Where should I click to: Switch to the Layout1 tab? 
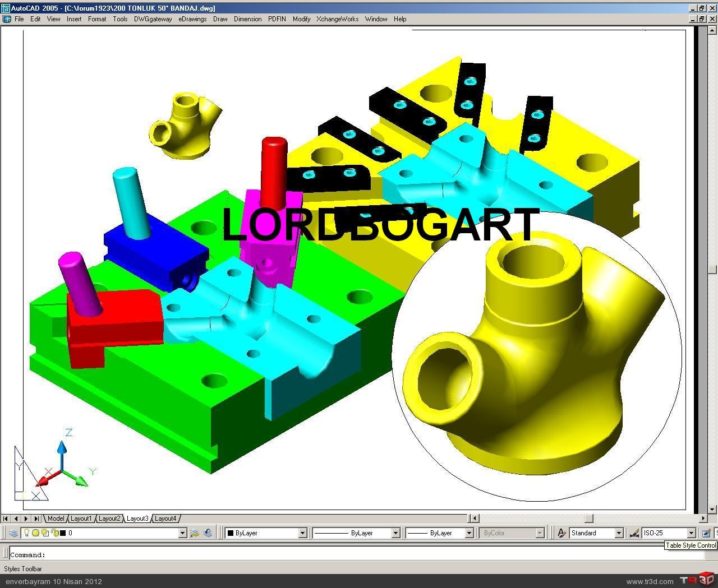coord(81,518)
